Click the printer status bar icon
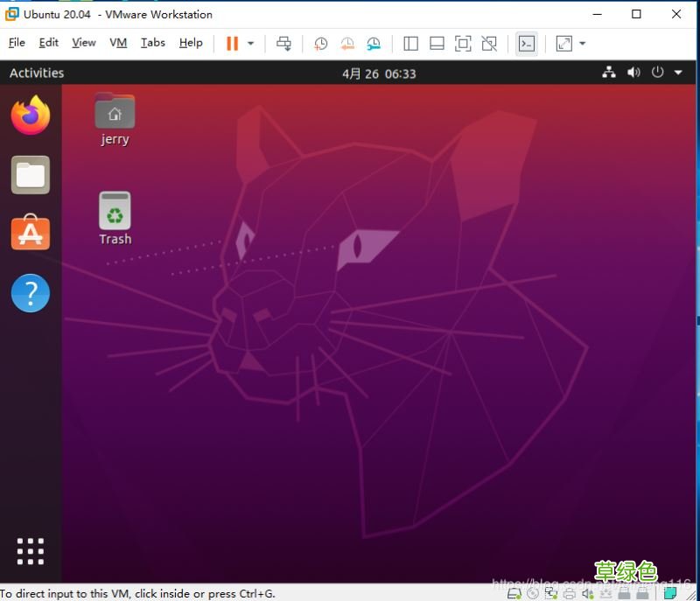The width and height of the screenshot is (700, 601). click(x=570, y=594)
